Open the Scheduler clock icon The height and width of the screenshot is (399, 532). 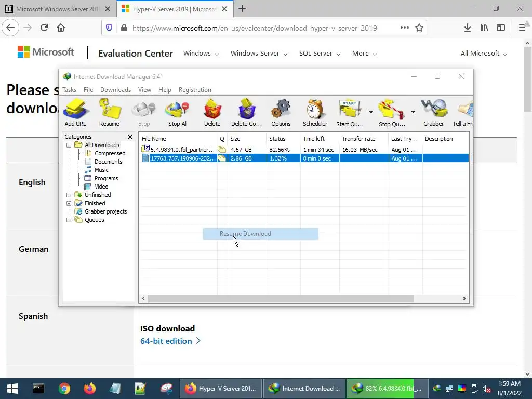click(315, 113)
